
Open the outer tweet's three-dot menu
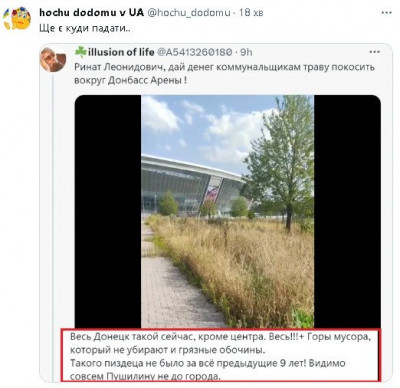(387, 13)
